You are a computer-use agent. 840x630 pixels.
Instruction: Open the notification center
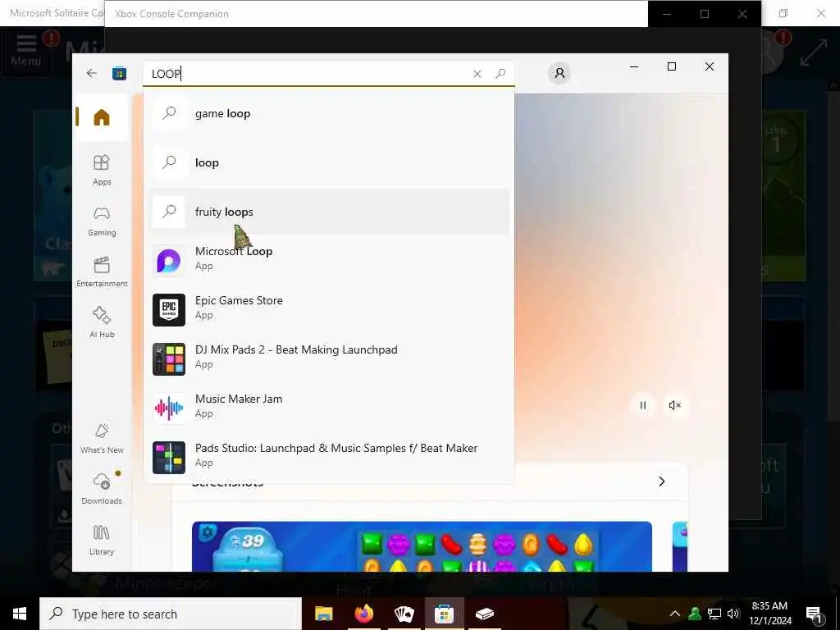[814, 614]
